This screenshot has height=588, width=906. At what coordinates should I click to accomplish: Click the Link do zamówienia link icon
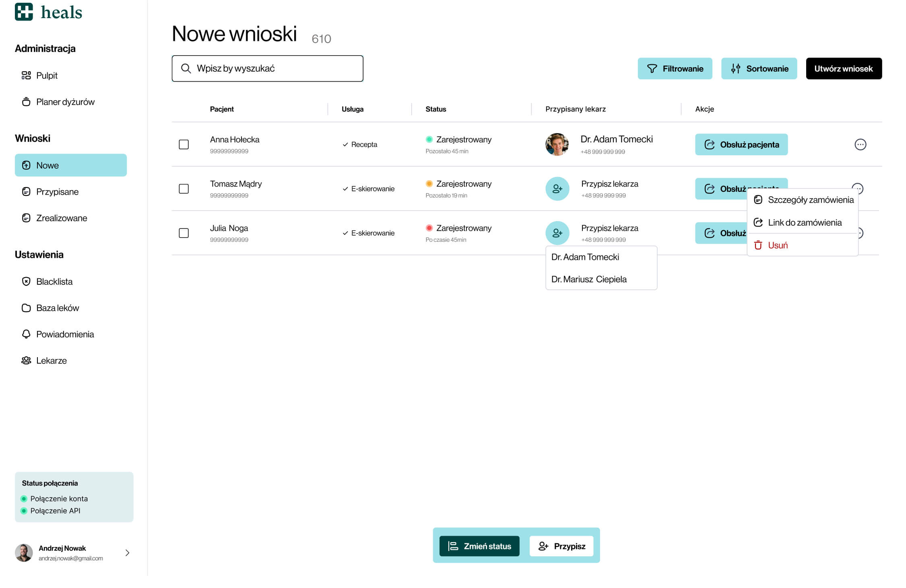tap(759, 222)
